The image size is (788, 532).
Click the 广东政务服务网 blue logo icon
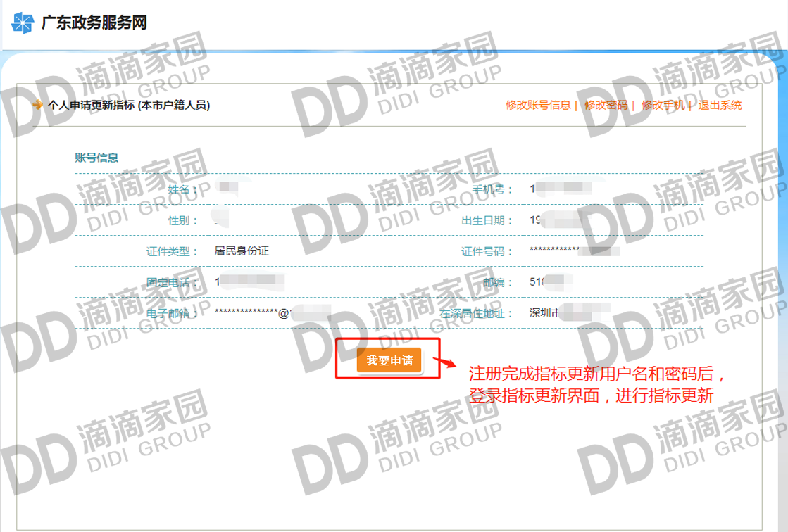[23, 23]
